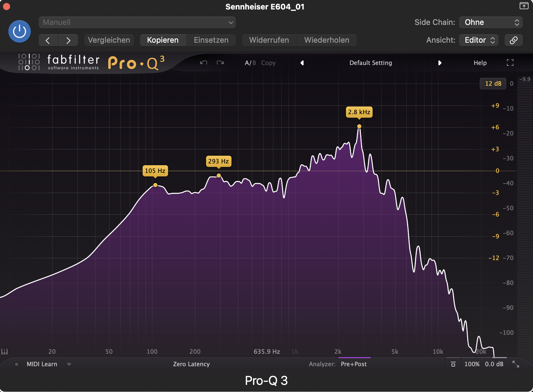The image size is (533, 392).
Task: Click the link chain icon button
Action: click(513, 40)
